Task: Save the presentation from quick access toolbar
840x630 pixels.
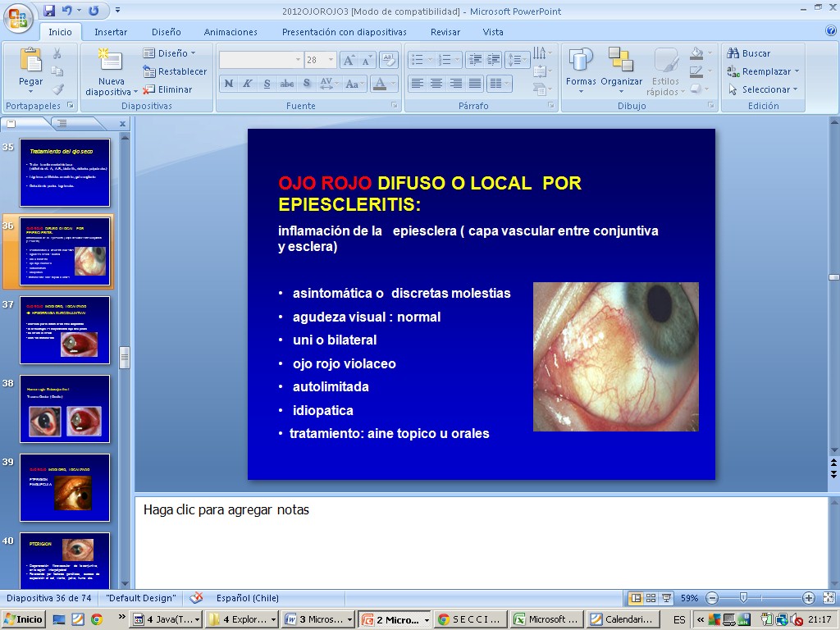Action: pyautogui.click(x=49, y=11)
